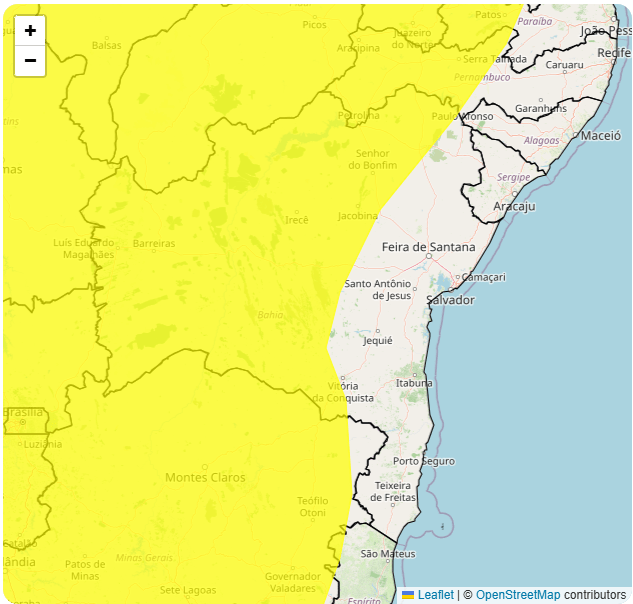Image resolution: width=633 pixels, height=604 pixels.
Task: Click the Garanhuns city label
Action: tap(541, 108)
